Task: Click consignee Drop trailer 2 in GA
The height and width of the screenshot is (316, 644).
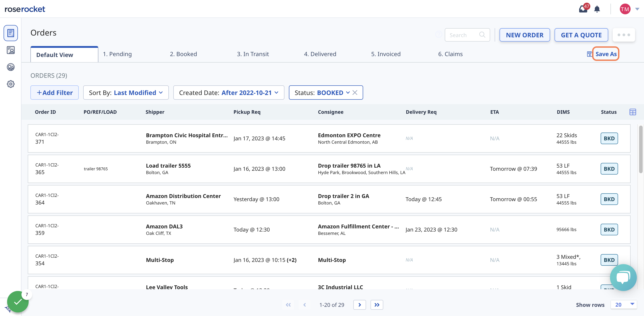Action: tap(343, 196)
